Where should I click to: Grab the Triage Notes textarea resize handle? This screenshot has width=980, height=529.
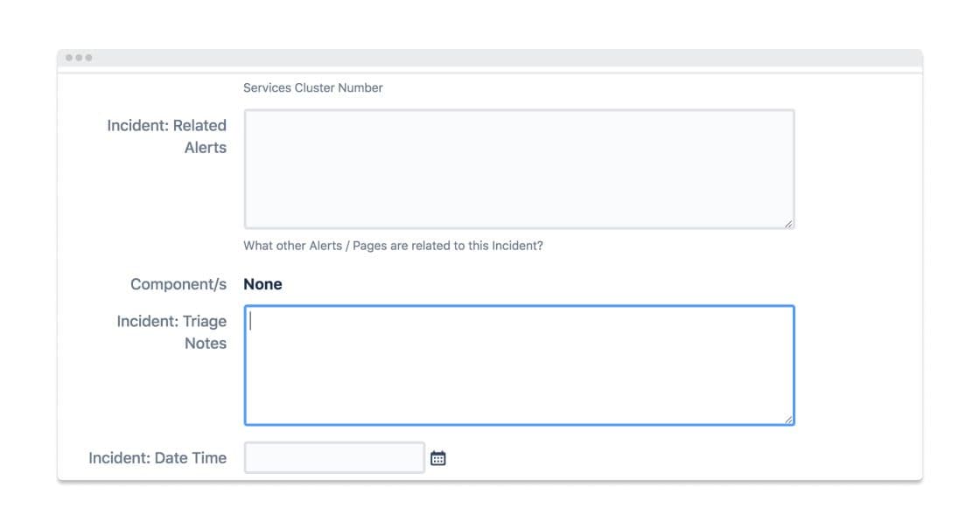tap(788, 420)
